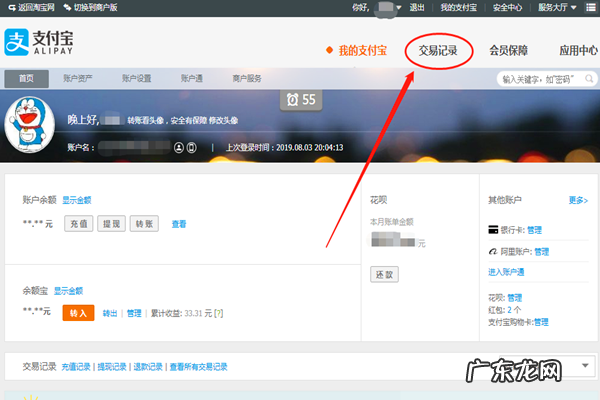Show Yu'e Bao amount with 显示金额
Image resolution: width=600 pixels, height=400 pixels.
pyautogui.click(x=68, y=291)
